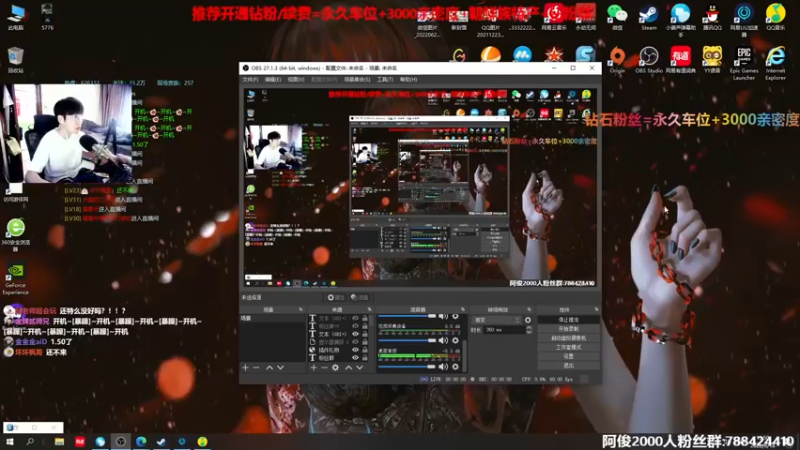The image size is (800, 450).
Task: Open File Explorer from taskbar
Action: point(59,441)
